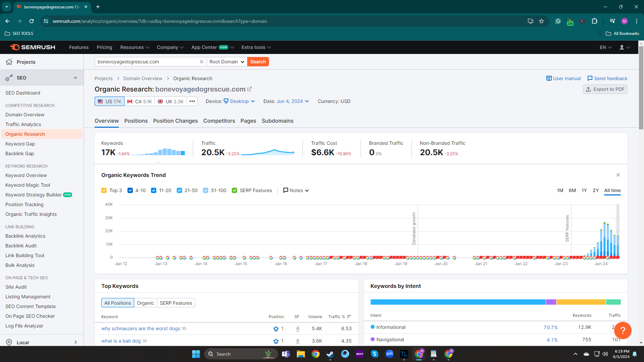The image size is (644, 362).
Task: Open external link icon beside domain name
Action: click(x=250, y=89)
